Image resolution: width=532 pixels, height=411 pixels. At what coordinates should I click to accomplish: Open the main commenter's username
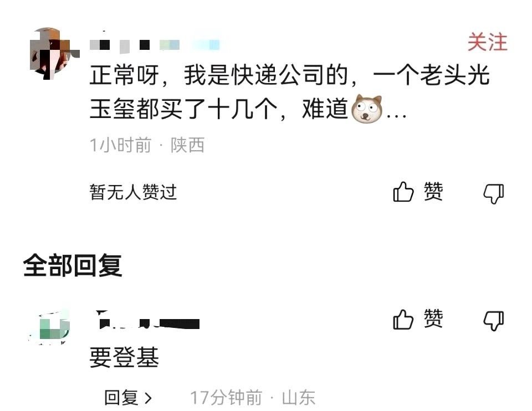pyautogui.click(x=155, y=43)
